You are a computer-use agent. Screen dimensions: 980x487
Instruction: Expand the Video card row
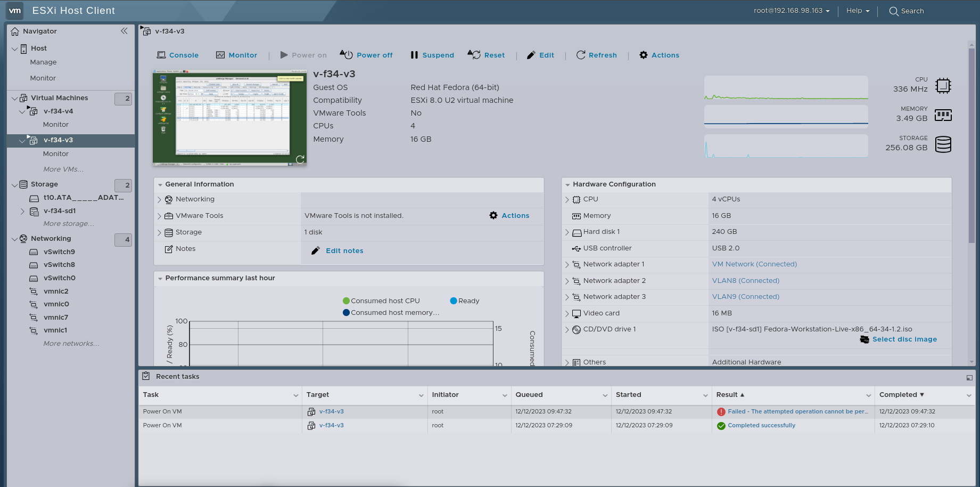click(567, 313)
